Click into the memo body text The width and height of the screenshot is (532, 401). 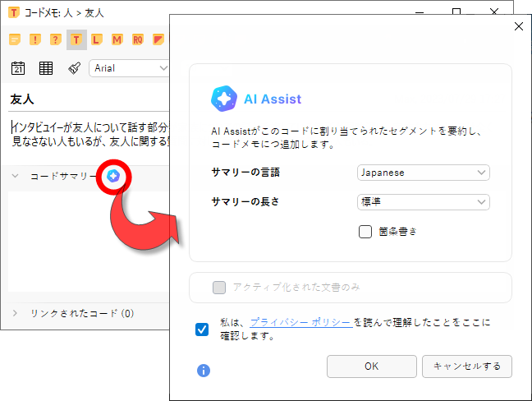(90, 135)
